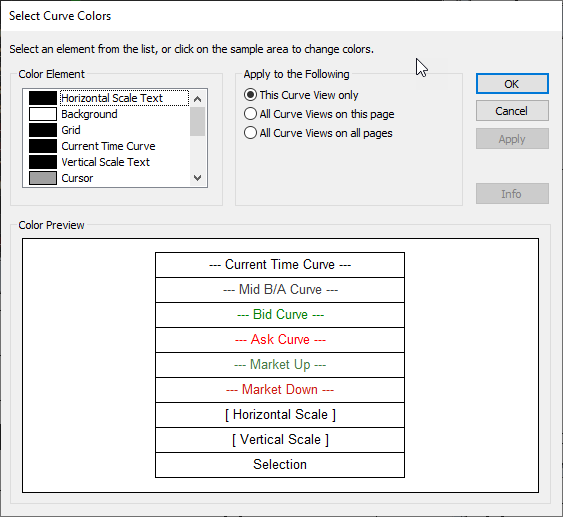Click the Market Down preview row
This screenshot has width=563, height=517.
(x=280, y=390)
